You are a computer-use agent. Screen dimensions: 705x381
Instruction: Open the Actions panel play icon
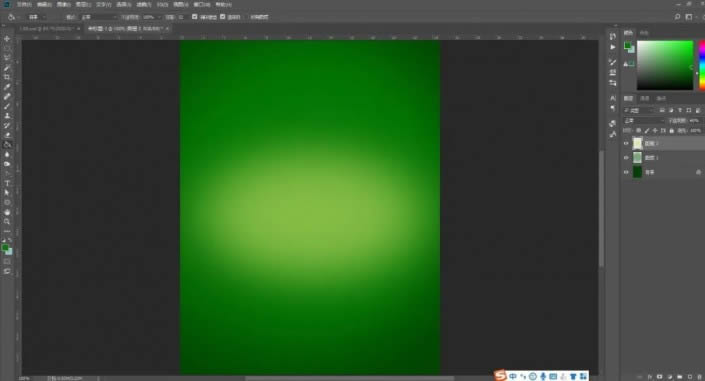pos(612,47)
